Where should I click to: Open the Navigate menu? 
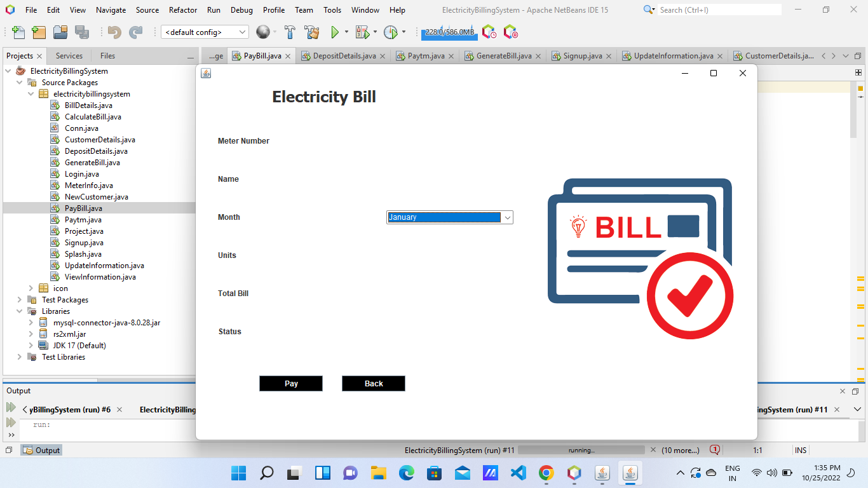click(x=110, y=10)
